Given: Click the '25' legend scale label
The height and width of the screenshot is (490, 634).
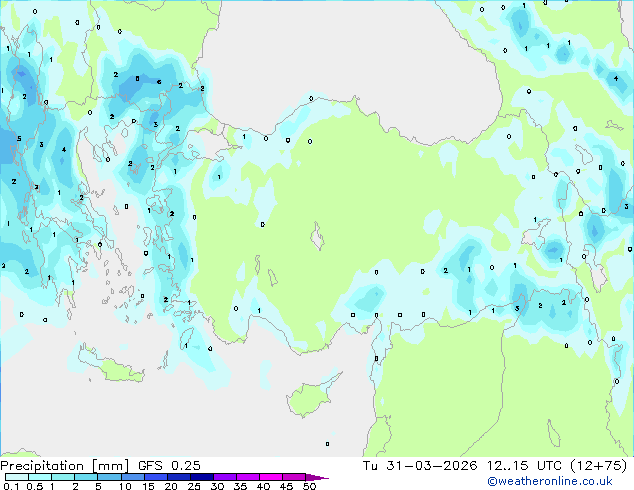Looking at the screenshot, I should coord(194,486).
